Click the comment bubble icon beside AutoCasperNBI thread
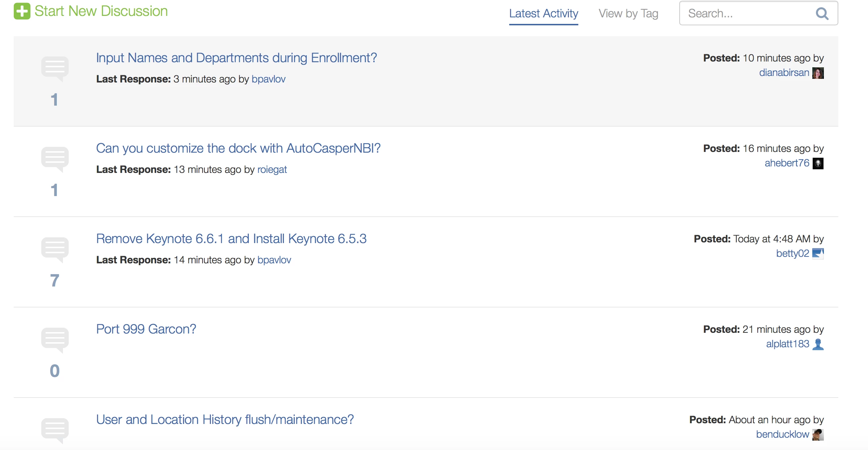 coord(55,159)
